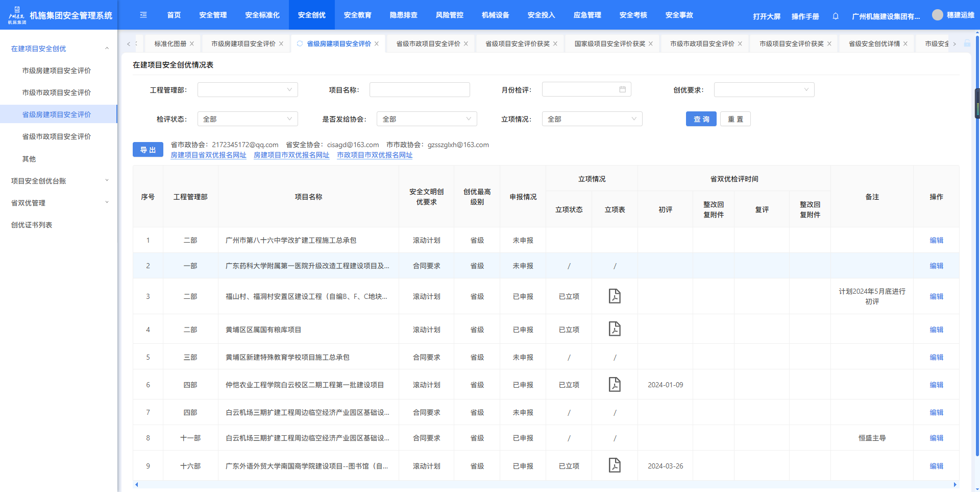The image size is (980, 492).
Task: Open the 工程管理部 dropdown
Action: [248, 90]
